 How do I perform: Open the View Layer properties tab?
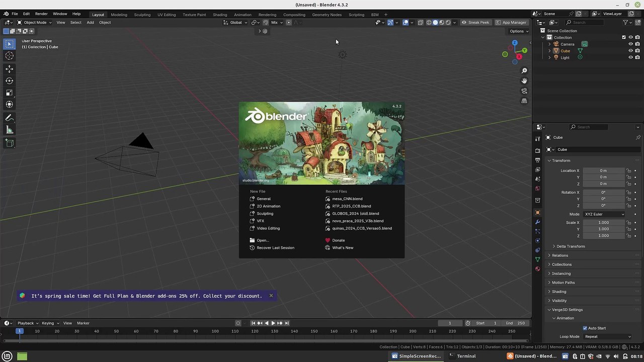(x=537, y=169)
